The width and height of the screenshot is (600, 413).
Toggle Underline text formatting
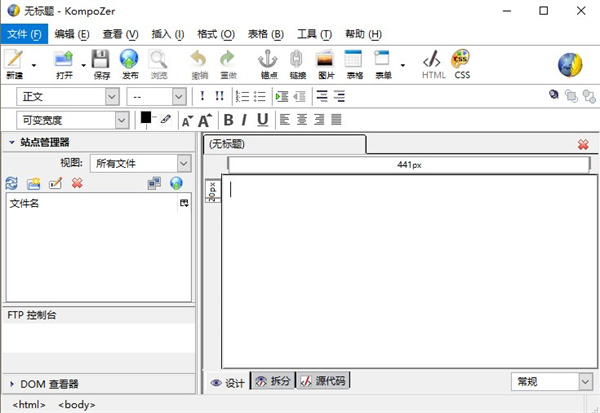(x=263, y=120)
